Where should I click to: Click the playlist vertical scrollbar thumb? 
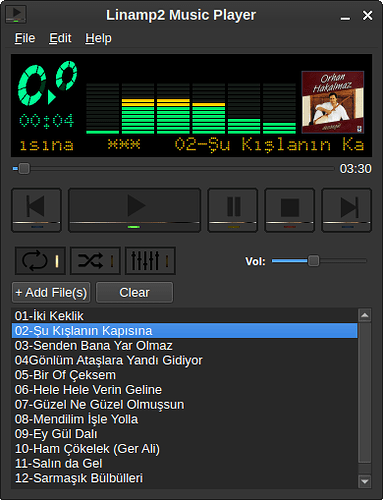[365, 393]
